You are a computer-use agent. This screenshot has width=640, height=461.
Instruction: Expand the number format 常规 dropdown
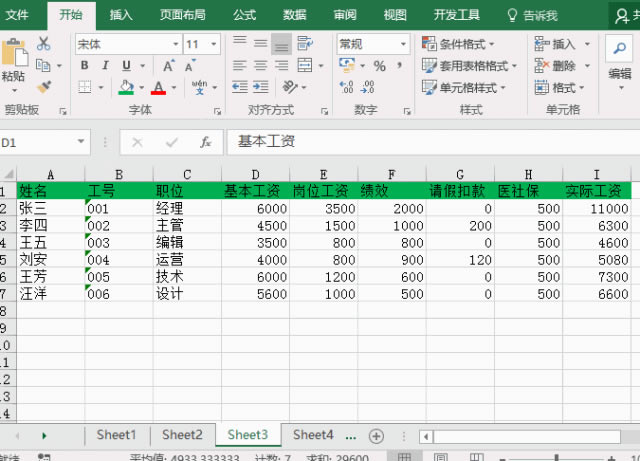click(404, 44)
